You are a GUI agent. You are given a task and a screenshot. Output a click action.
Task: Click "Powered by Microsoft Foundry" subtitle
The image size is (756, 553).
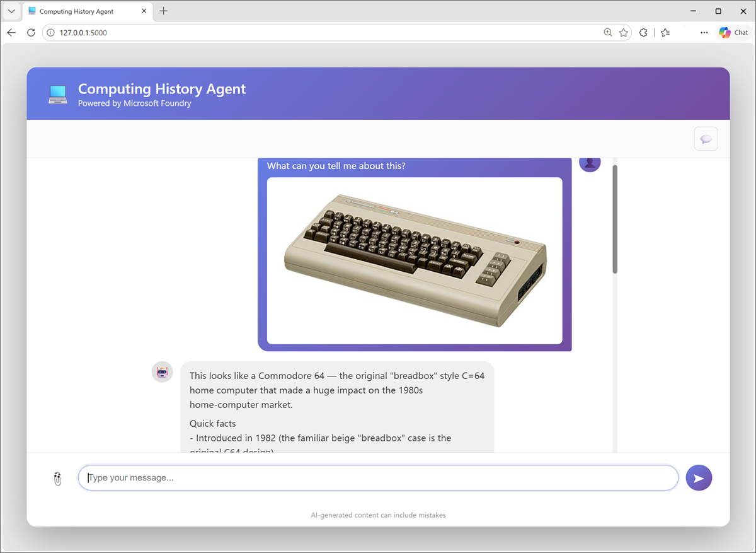coord(135,103)
